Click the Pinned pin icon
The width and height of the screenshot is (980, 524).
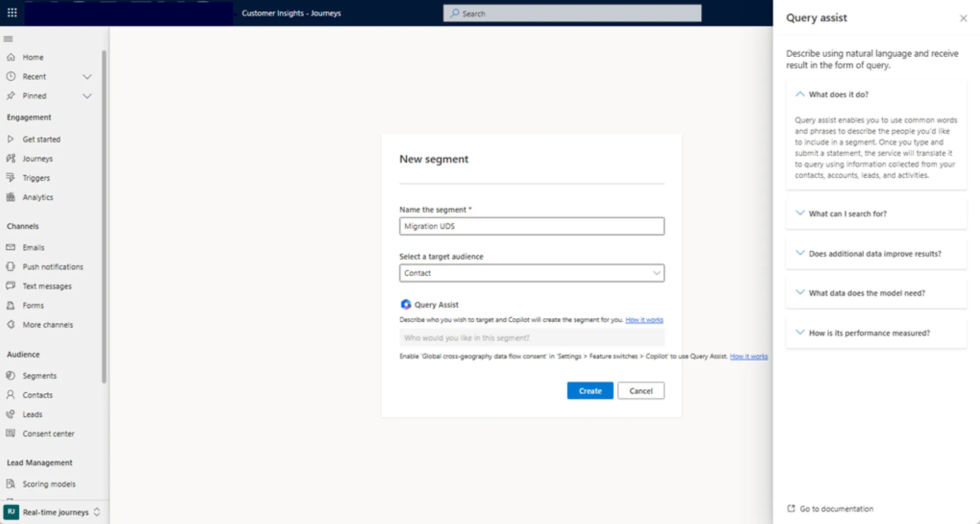tap(11, 96)
